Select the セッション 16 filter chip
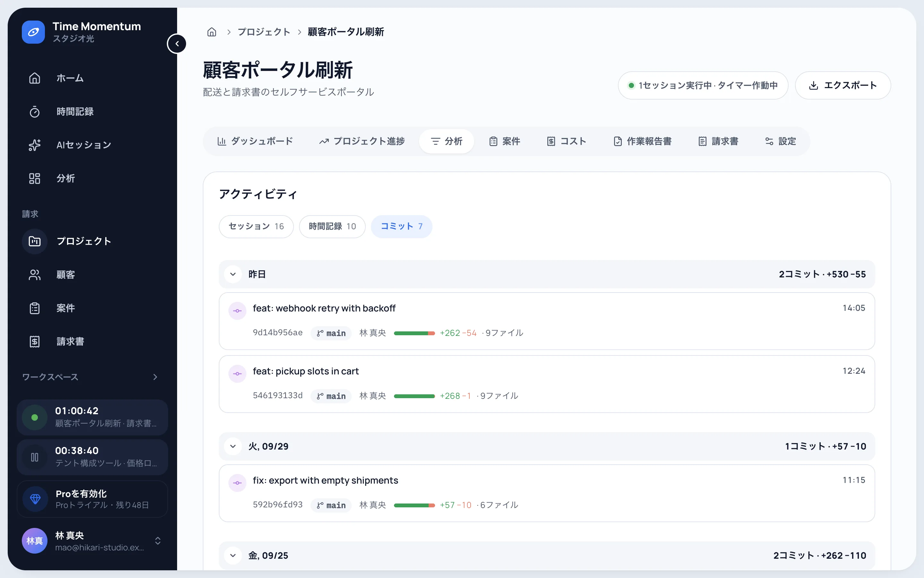The height and width of the screenshot is (578, 924). pos(256,226)
